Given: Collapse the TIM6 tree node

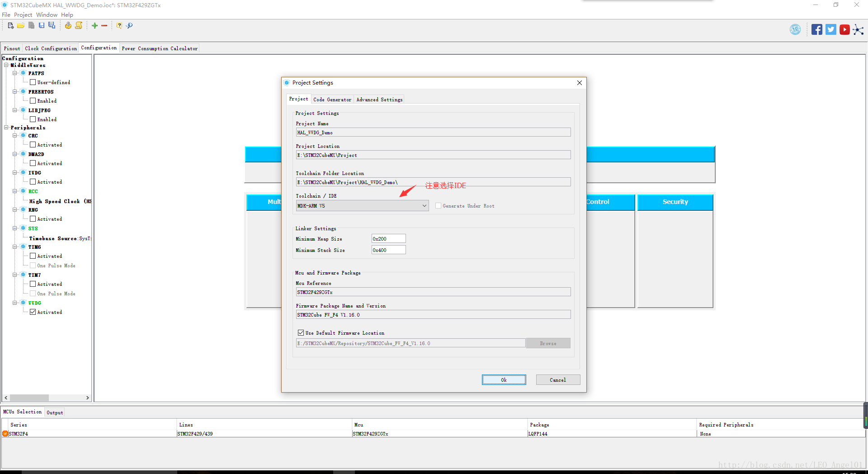Looking at the screenshot, I should coord(15,246).
